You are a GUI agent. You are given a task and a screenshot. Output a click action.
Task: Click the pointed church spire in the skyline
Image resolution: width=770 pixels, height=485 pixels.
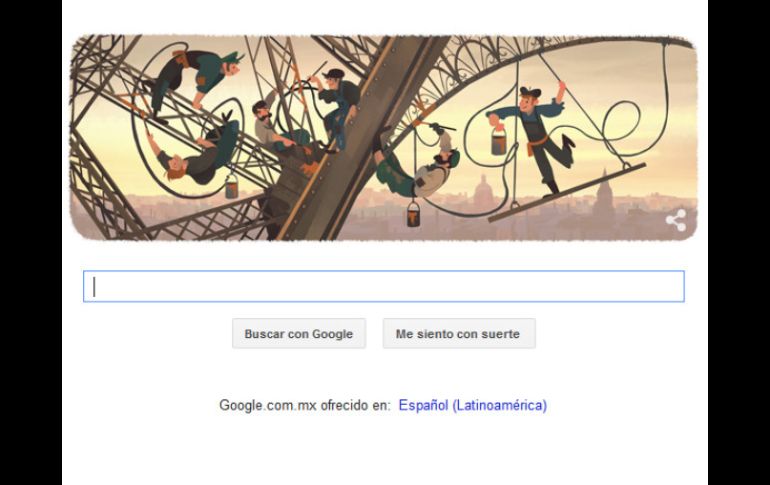click(x=604, y=192)
